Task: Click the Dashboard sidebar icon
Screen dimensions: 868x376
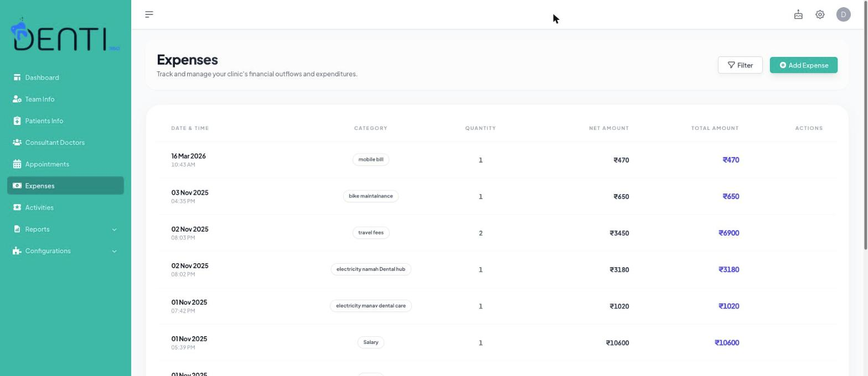Action: (x=17, y=77)
